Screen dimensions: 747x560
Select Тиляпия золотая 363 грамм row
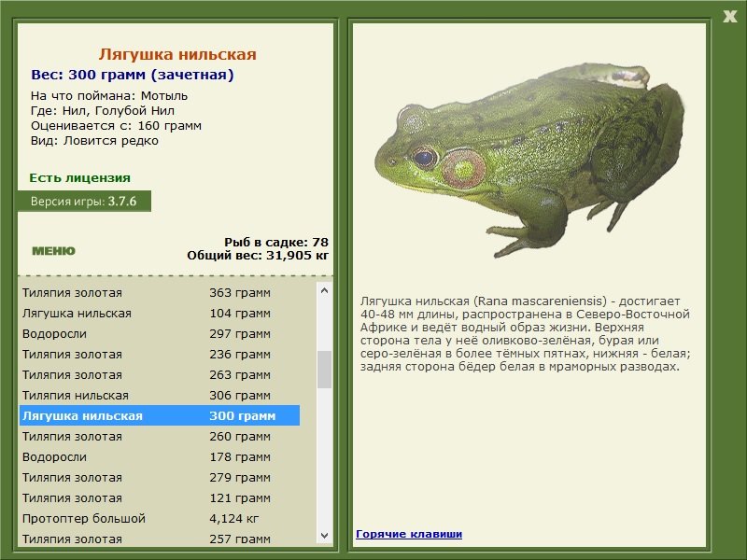(x=159, y=293)
